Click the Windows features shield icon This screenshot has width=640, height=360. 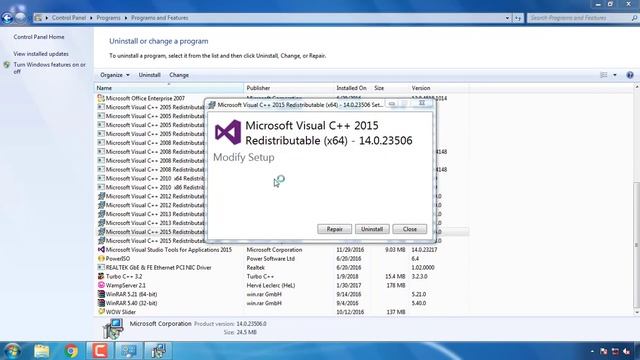(x=7, y=65)
